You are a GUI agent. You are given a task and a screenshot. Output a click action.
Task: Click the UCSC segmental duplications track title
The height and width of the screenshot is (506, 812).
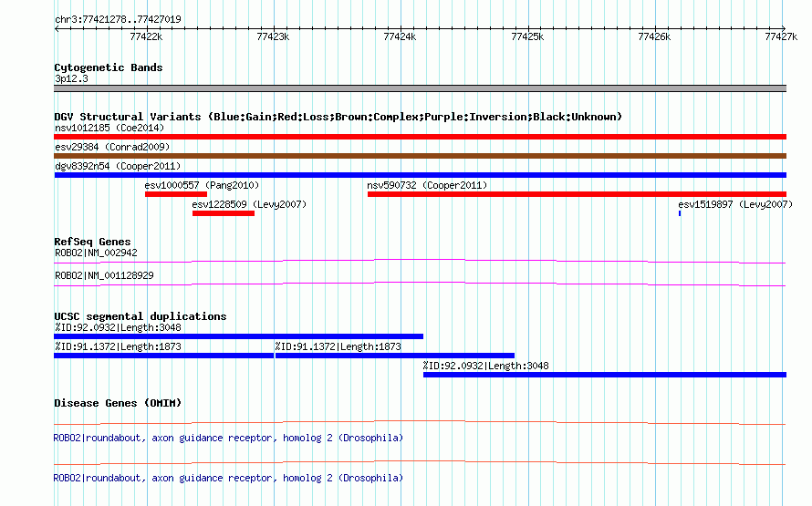click(x=141, y=316)
